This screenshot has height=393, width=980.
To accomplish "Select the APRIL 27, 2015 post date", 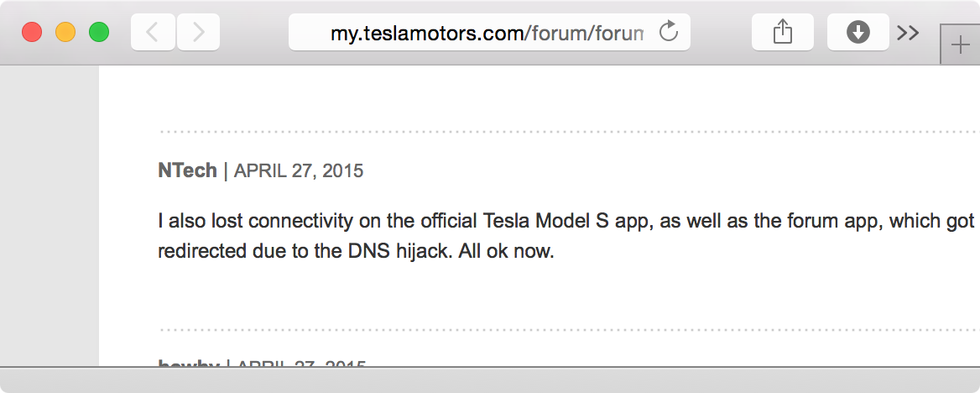I will point(298,170).
